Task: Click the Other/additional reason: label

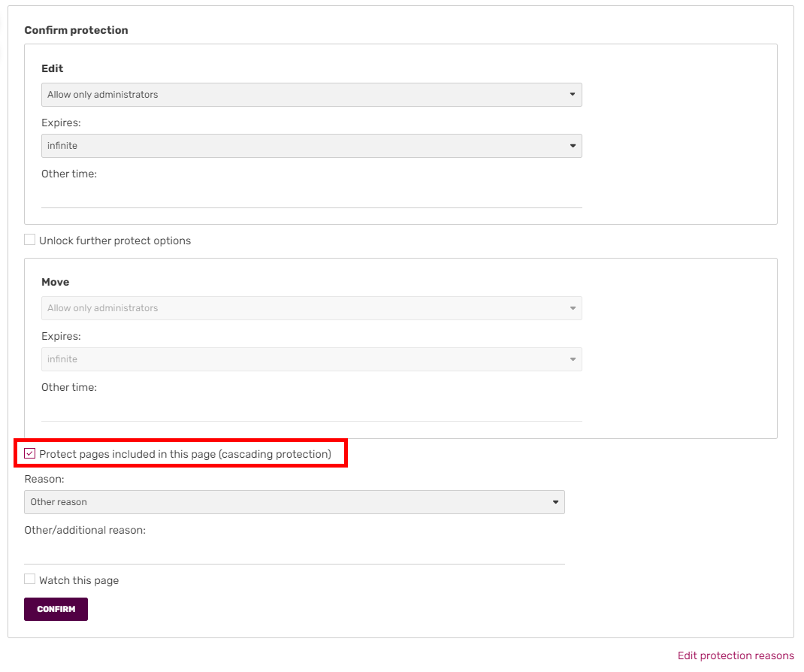Action: 84,530
